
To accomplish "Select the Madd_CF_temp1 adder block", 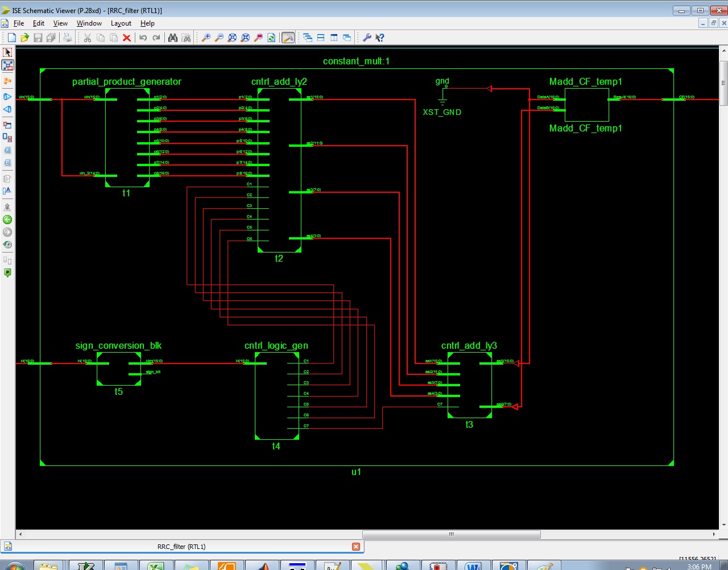I will point(586,105).
